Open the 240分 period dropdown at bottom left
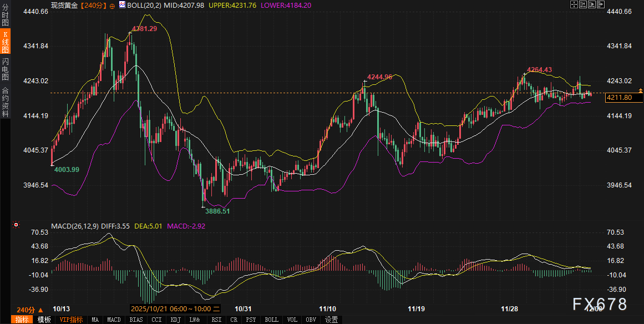 (x=26, y=310)
